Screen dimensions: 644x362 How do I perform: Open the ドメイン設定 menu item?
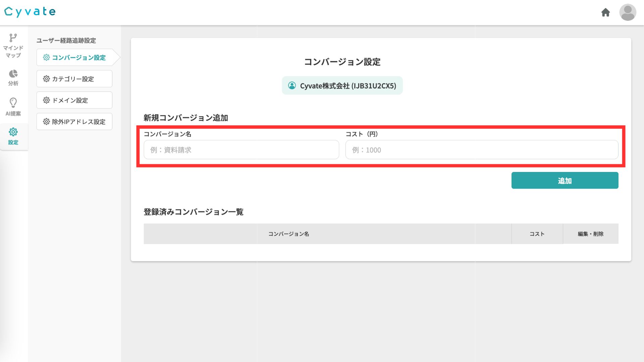[74, 100]
